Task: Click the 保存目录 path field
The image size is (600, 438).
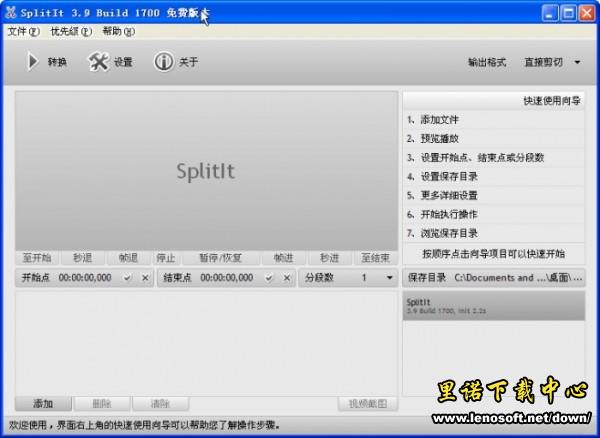Action: pyautogui.click(x=494, y=278)
